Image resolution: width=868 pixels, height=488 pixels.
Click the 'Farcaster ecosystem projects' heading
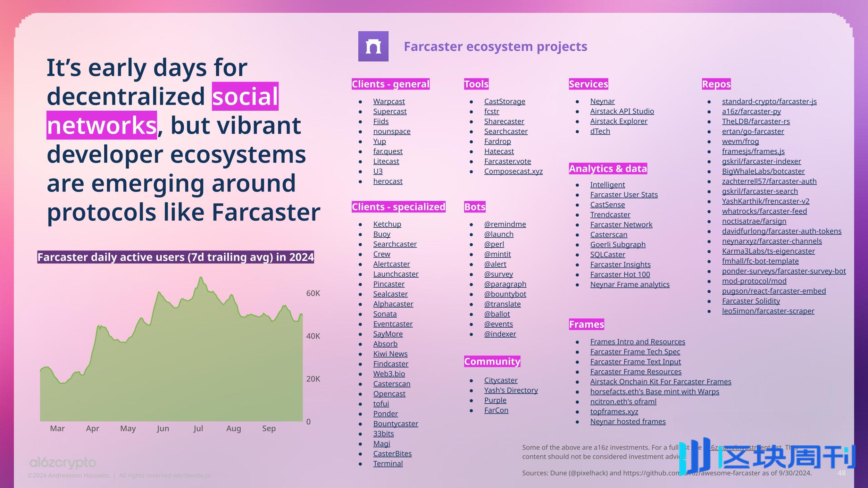(495, 47)
